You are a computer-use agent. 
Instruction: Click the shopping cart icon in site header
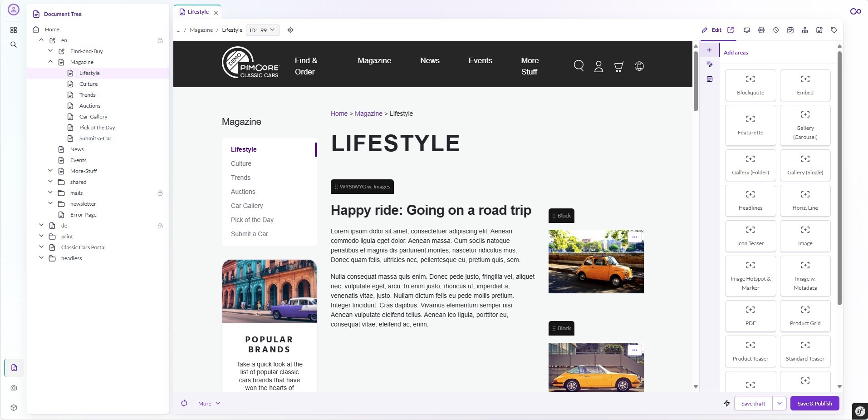click(618, 66)
